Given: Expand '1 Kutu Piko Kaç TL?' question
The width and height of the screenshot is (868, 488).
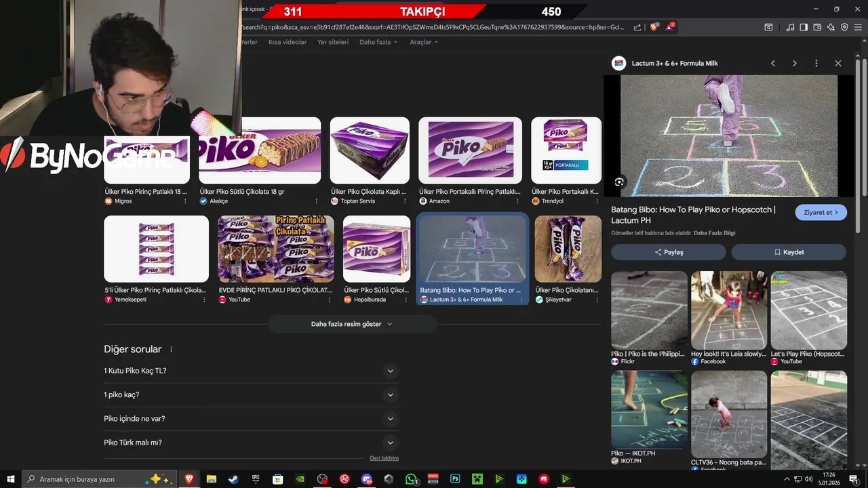Looking at the screenshot, I should click(x=251, y=371).
